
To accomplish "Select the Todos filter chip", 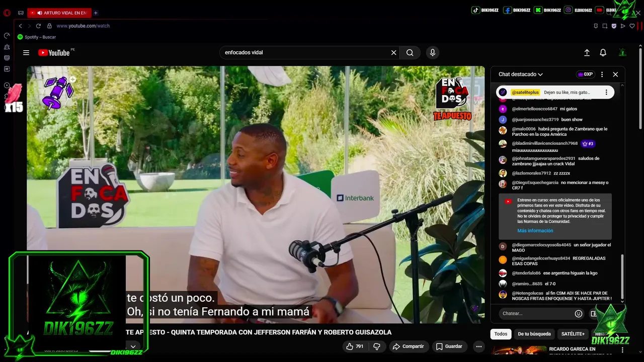I will (501, 334).
